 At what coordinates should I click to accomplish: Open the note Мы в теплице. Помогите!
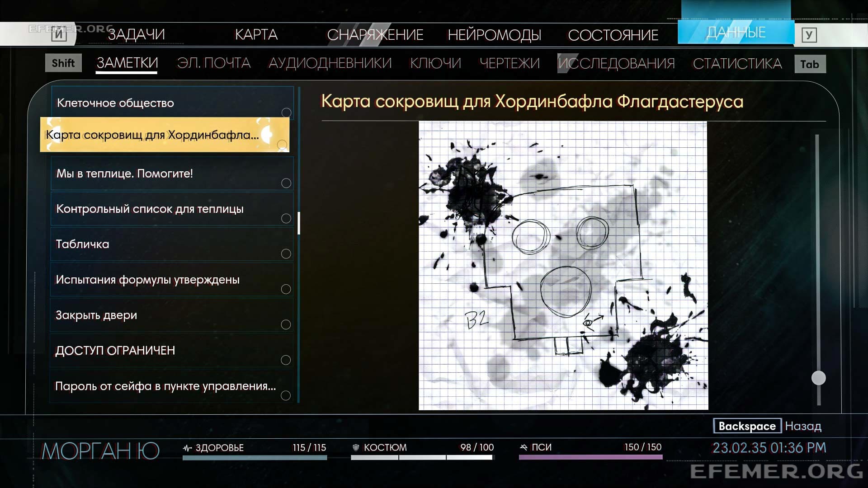click(x=172, y=174)
